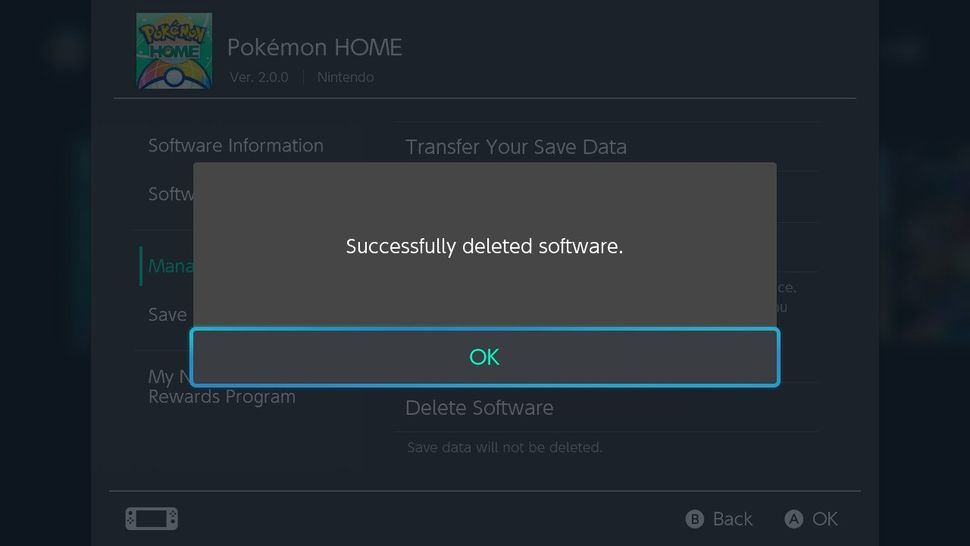The width and height of the screenshot is (970, 546).
Task: Open the Software Update sidebar entry
Action: [x=170, y=194]
